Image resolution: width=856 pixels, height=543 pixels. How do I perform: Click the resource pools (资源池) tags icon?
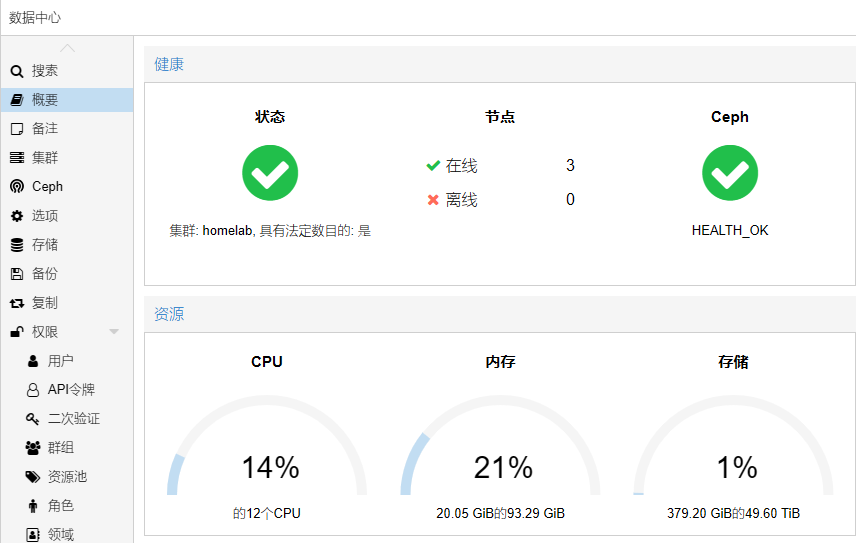[32, 477]
